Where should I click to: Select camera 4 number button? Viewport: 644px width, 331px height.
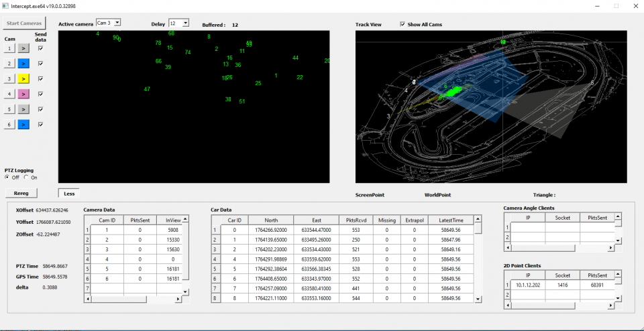click(10, 94)
